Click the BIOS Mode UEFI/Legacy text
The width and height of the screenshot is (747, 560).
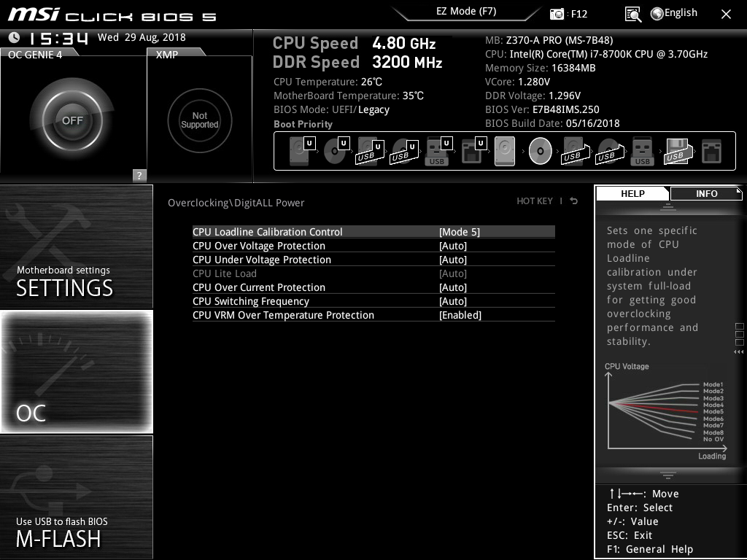tap(332, 109)
